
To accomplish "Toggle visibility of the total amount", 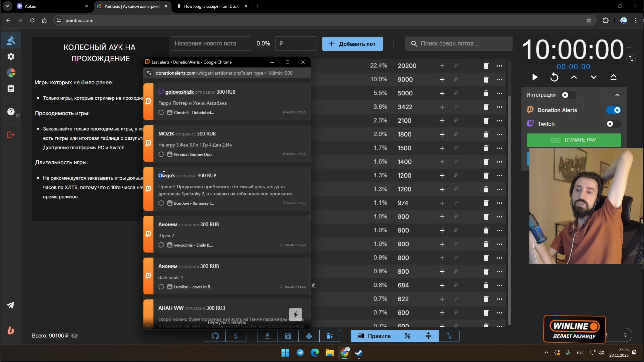I will click(x=75, y=336).
